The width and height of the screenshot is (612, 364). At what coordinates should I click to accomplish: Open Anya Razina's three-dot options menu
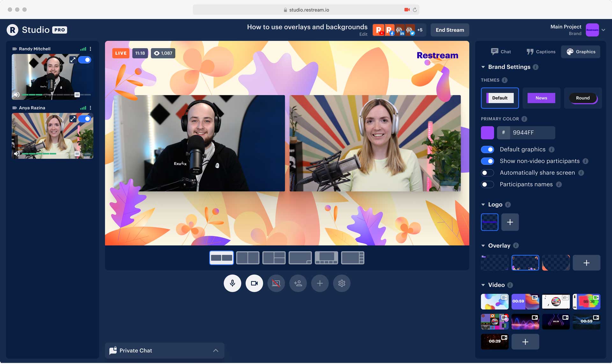[91, 108]
